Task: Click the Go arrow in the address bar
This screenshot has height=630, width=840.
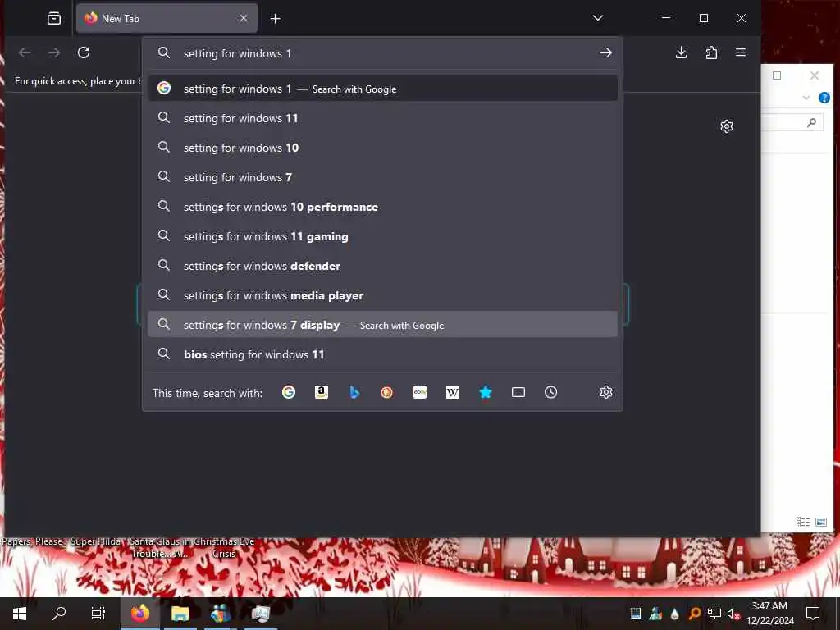Action: (x=605, y=52)
